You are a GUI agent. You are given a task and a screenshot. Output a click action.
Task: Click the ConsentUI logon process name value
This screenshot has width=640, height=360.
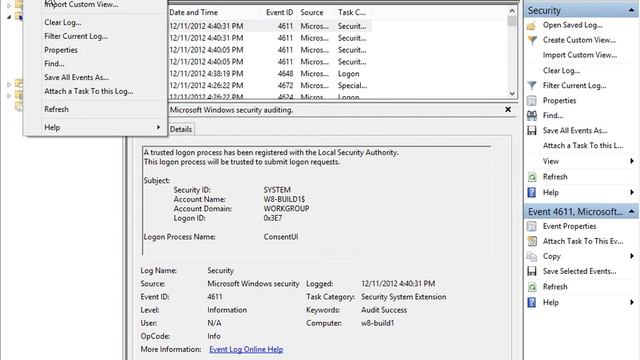[281, 237]
